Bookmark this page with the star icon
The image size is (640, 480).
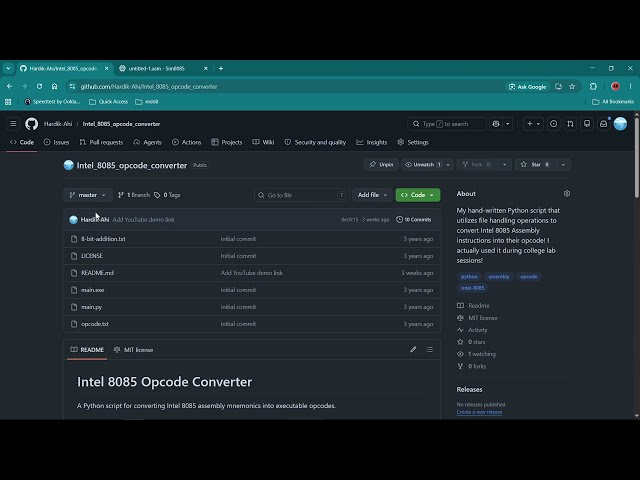[572, 87]
